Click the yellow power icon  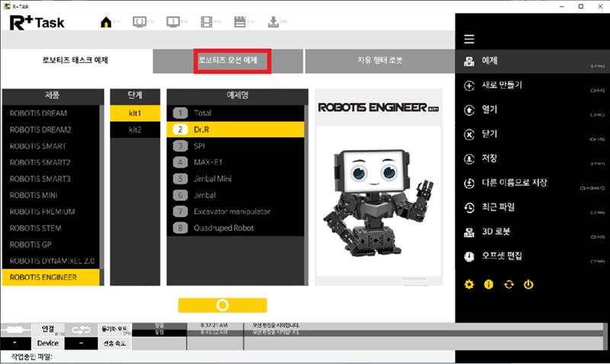tap(528, 284)
